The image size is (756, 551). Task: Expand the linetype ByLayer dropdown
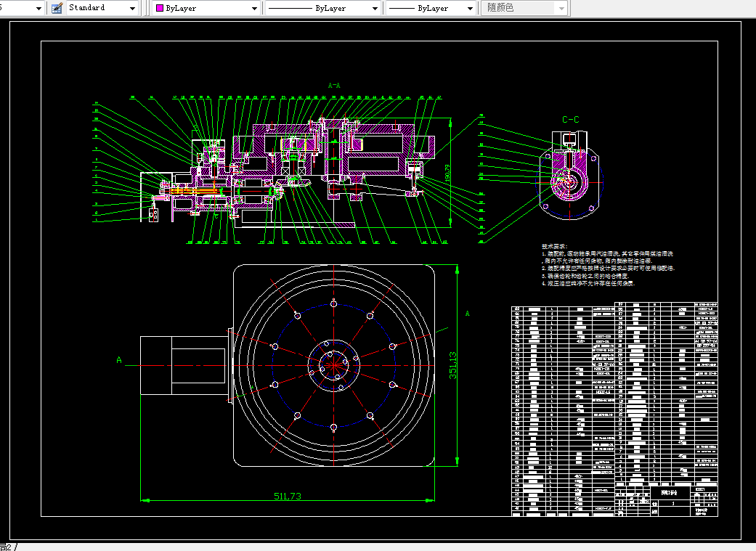(x=375, y=8)
